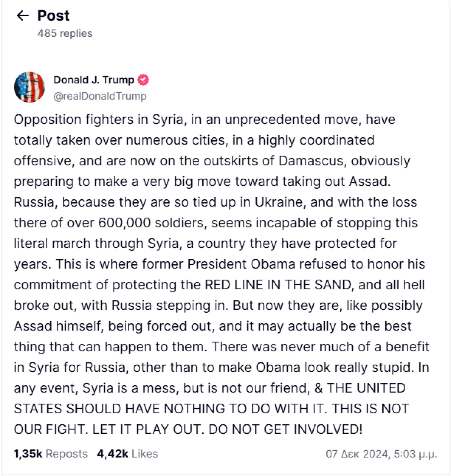This screenshot has height=476, width=451.
Task: Click the "Post" page heading
Action: pos(53,16)
